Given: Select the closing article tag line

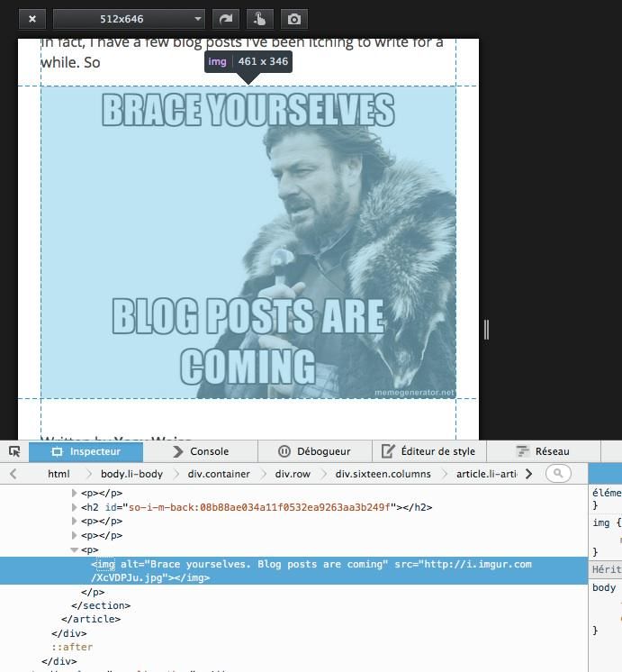Looking at the screenshot, I should tap(90, 619).
